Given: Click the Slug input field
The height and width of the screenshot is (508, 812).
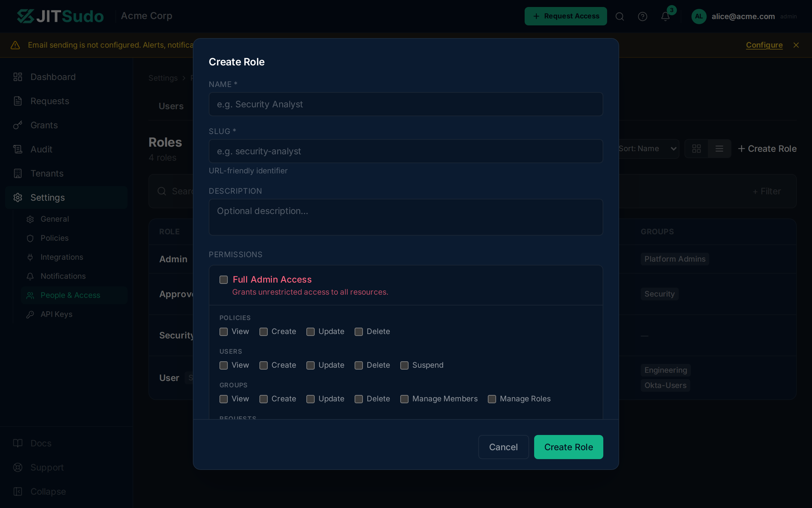Looking at the screenshot, I should (x=406, y=151).
